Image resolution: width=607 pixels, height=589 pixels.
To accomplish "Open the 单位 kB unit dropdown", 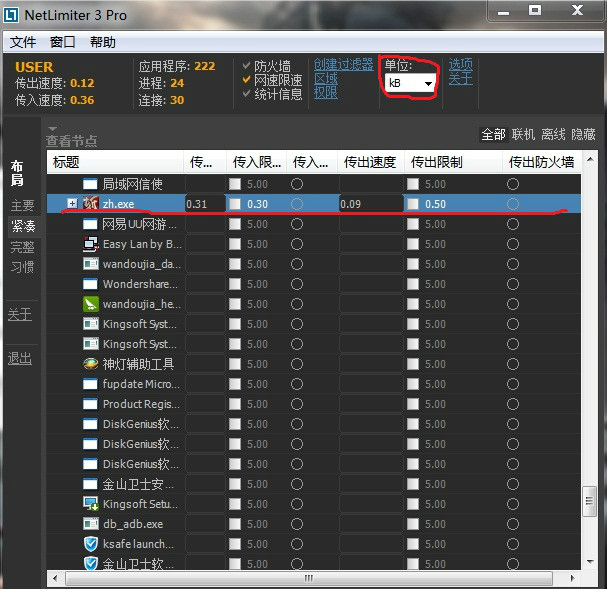I will [410, 83].
